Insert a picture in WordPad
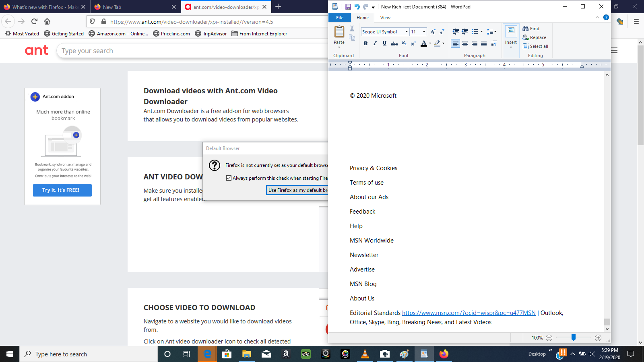Viewport: 644px width, 362px height. pyautogui.click(x=511, y=31)
